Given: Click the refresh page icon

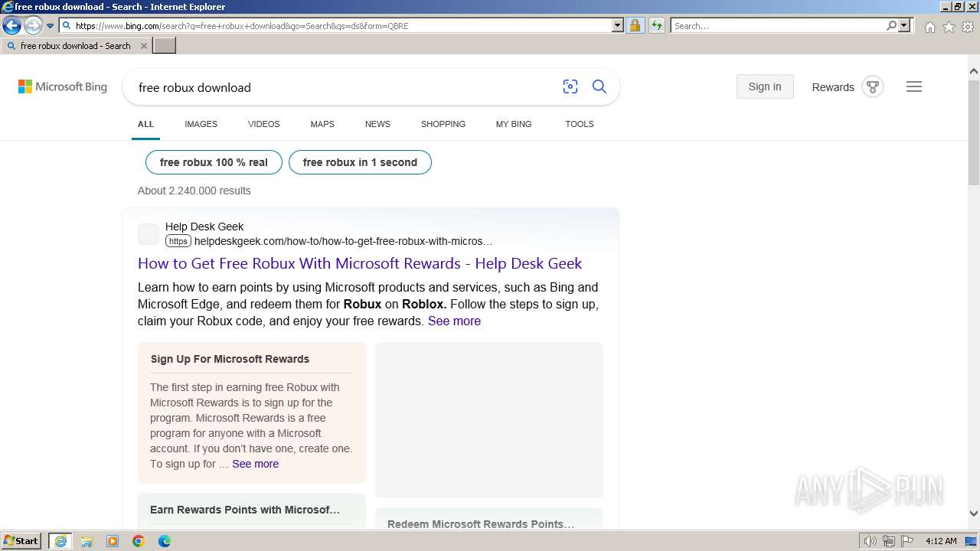Looking at the screenshot, I should point(656,25).
